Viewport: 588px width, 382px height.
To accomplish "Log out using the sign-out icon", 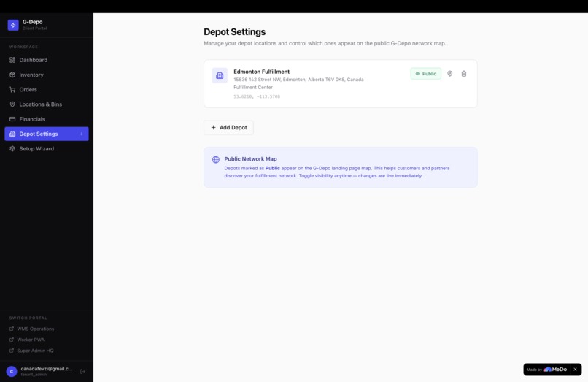I will pyautogui.click(x=83, y=372).
